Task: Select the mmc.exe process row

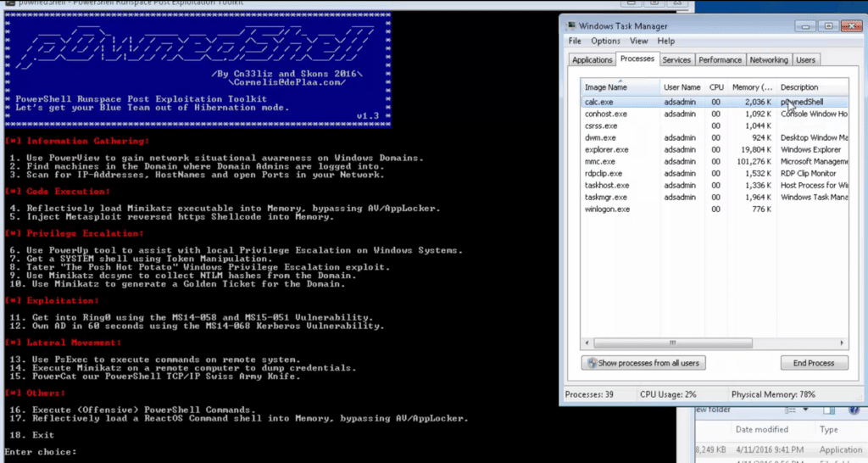Action: point(715,162)
